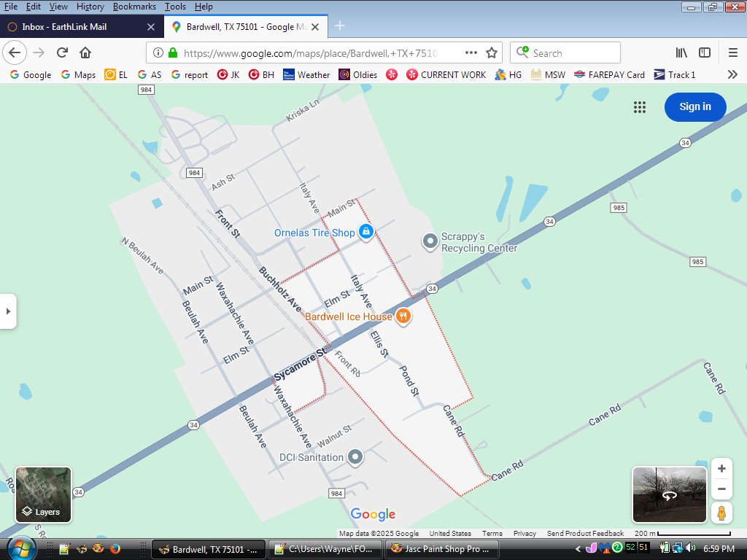Open the Street View photo thumbnail
Screen dimensions: 747x560
(669, 495)
